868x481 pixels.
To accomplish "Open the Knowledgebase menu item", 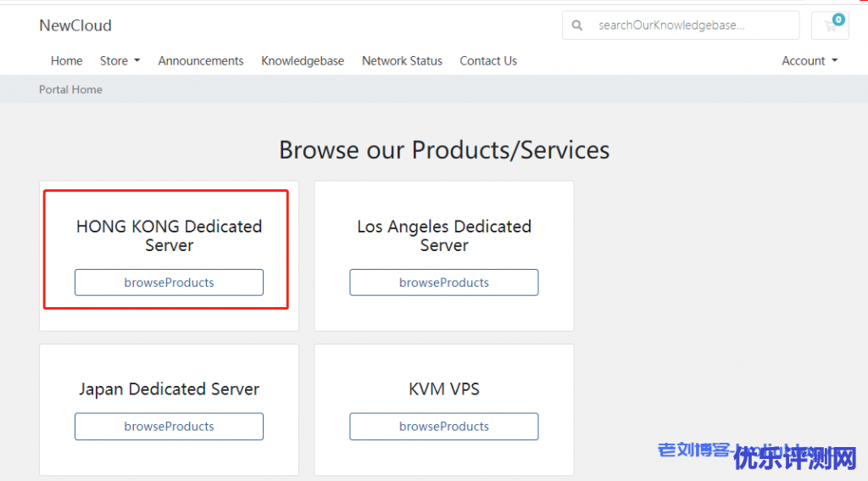I will [303, 61].
